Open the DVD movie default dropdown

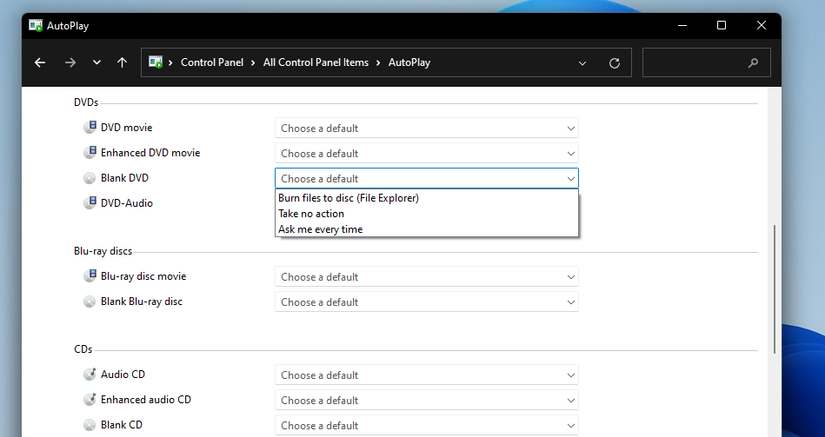click(x=427, y=128)
